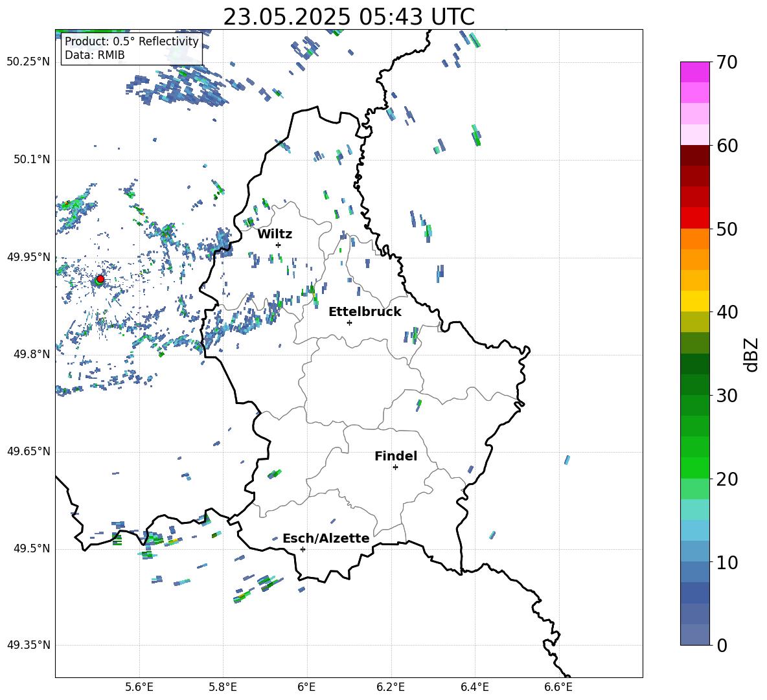
Task: Click the 50.1°N latitude label
Action: point(32,159)
